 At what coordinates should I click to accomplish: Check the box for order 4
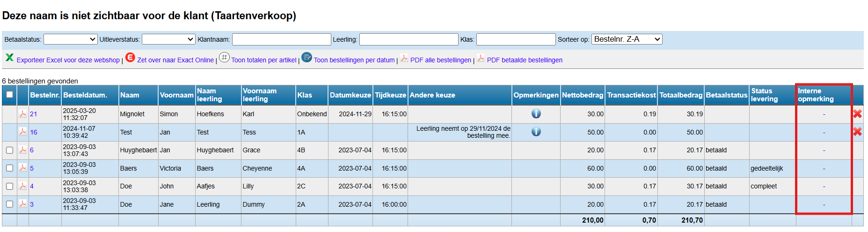point(9,186)
